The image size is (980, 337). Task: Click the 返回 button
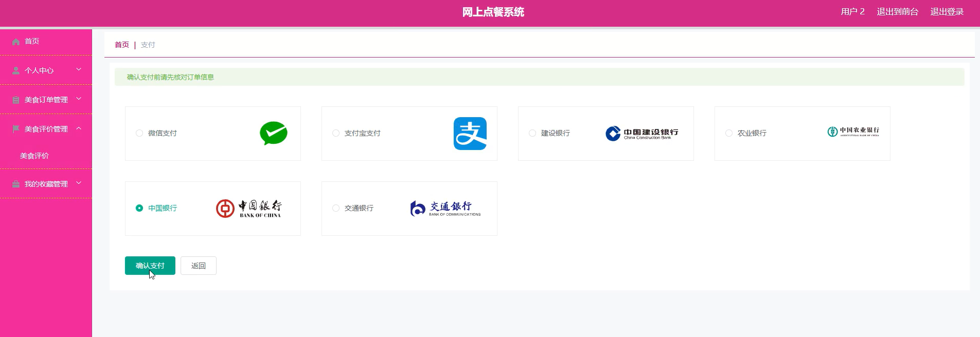coord(199,266)
